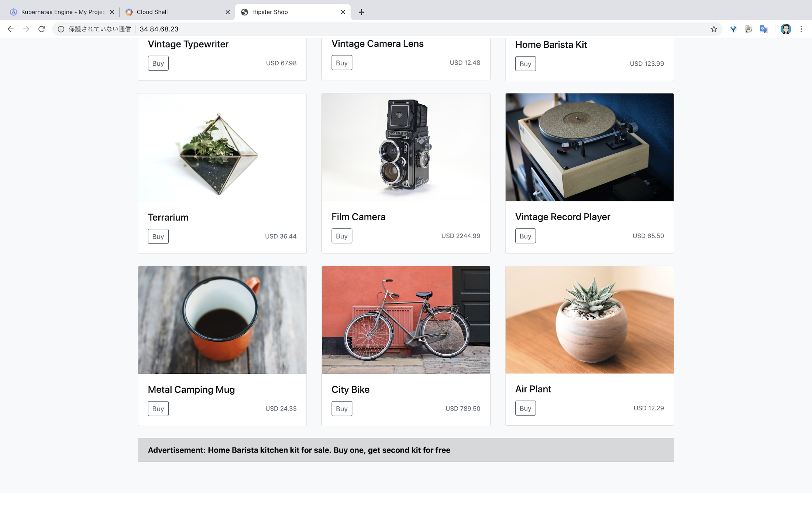Click the Cloud Shell tab icon
Viewport: 812px width, 508px height.
tap(129, 12)
